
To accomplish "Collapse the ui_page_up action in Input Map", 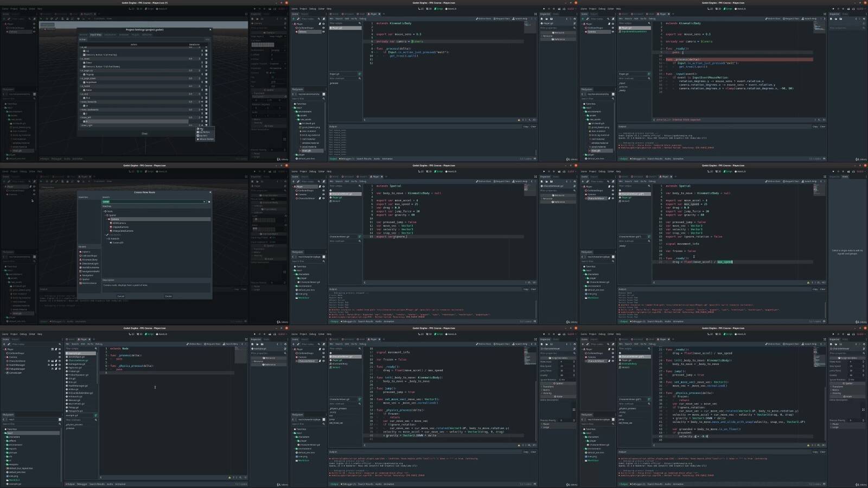I will tap(81, 71).
